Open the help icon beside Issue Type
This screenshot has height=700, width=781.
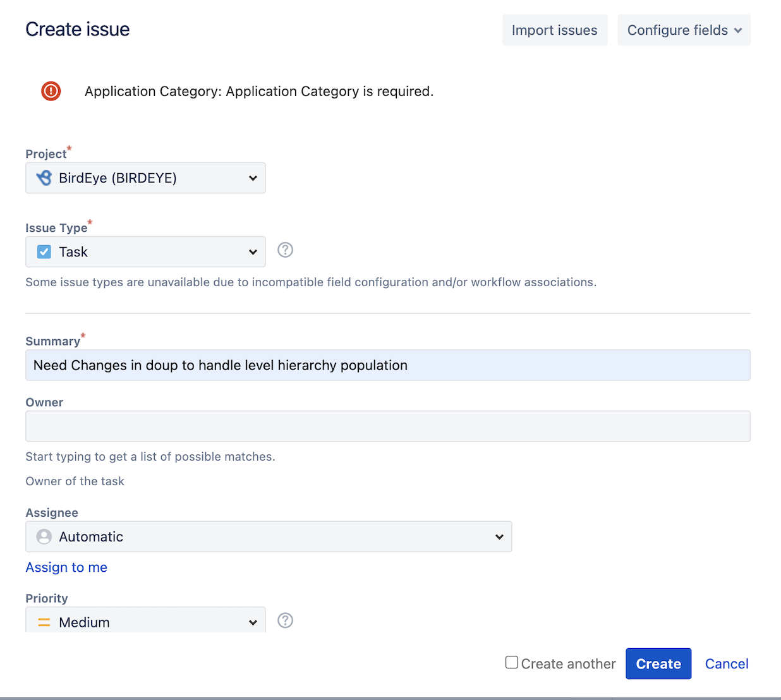pos(285,250)
